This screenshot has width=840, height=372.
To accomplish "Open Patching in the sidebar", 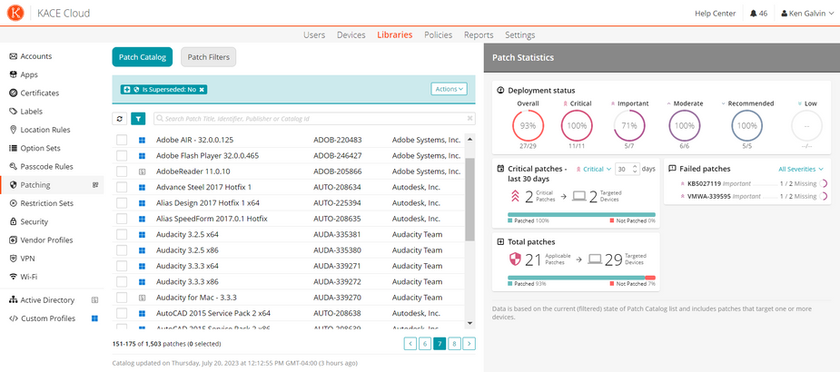I will coord(35,185).
